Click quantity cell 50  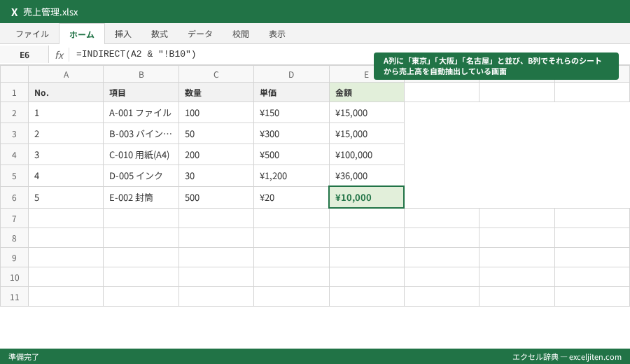[x=216, y=134]
